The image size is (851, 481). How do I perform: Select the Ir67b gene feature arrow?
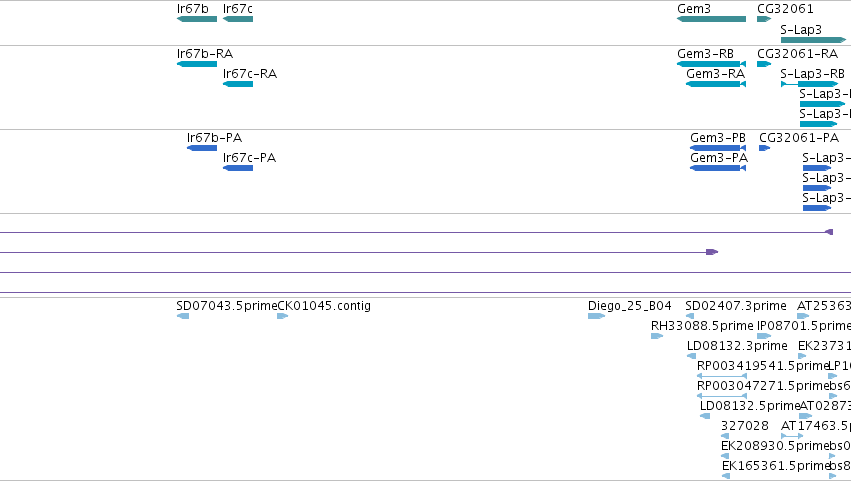click(197, 19)
